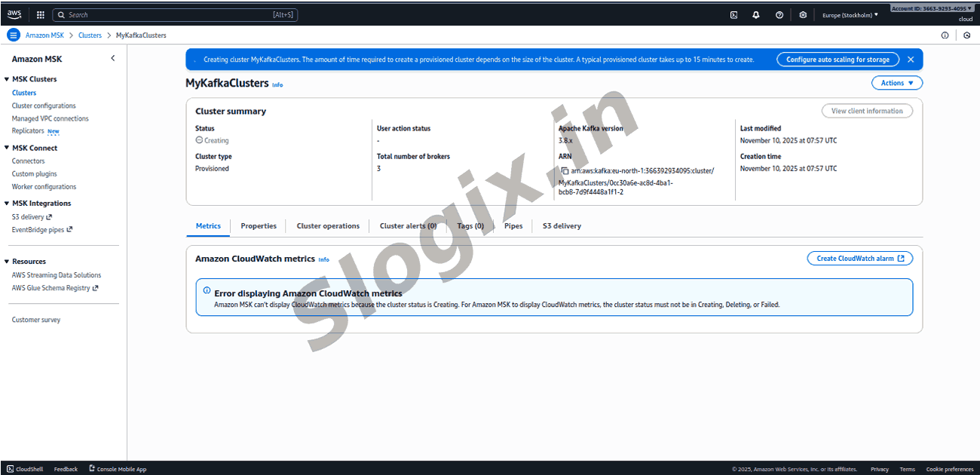Dismiss the creating cluster banner

(x=911, y=60)
